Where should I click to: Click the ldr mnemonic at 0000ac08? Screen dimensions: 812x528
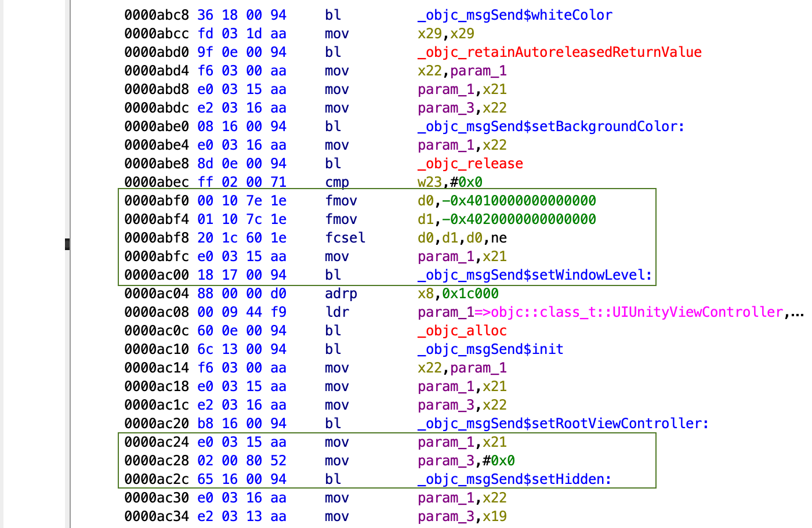(336, 312)
